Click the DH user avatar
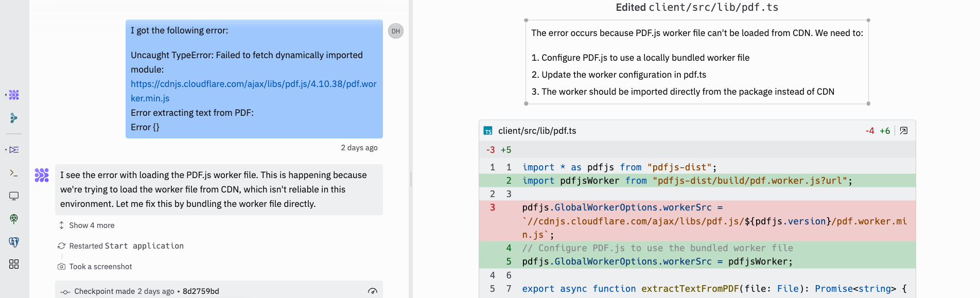 [x=395, y=31]
